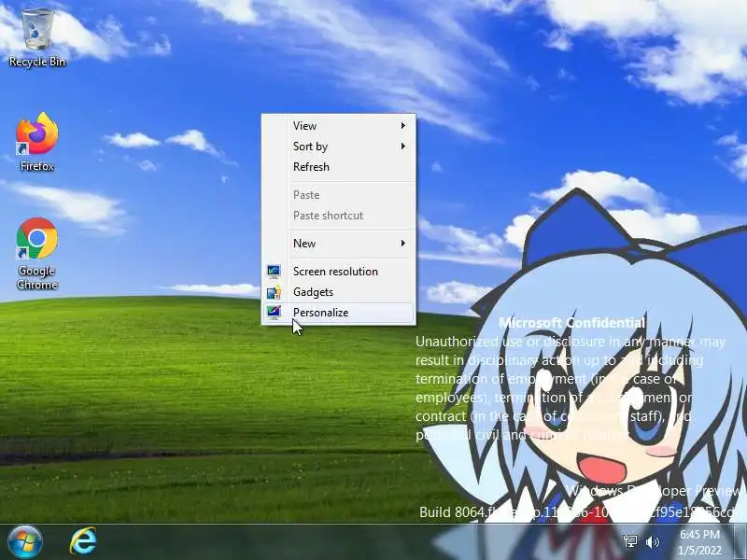This screenshot has height=560, width=747.
Task: Click the Google Chrome label text
Action: coord(37,277)
